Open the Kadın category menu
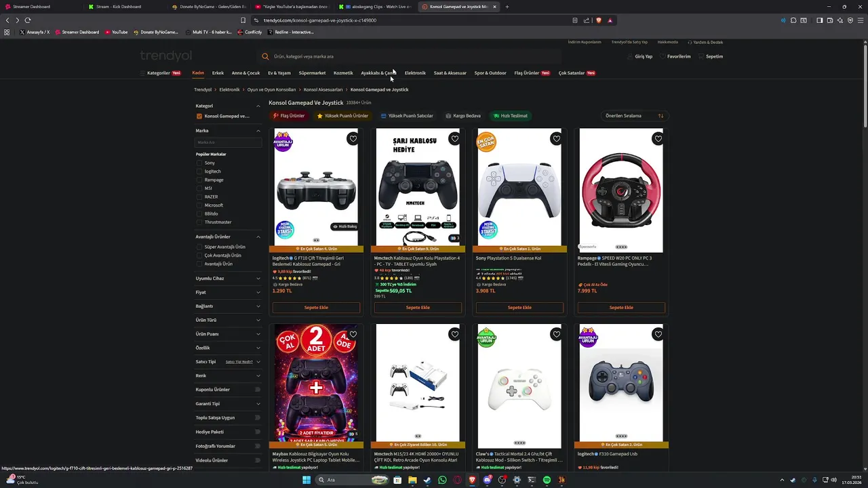Viewport: 868px width, 488px height. click(198, 73)
